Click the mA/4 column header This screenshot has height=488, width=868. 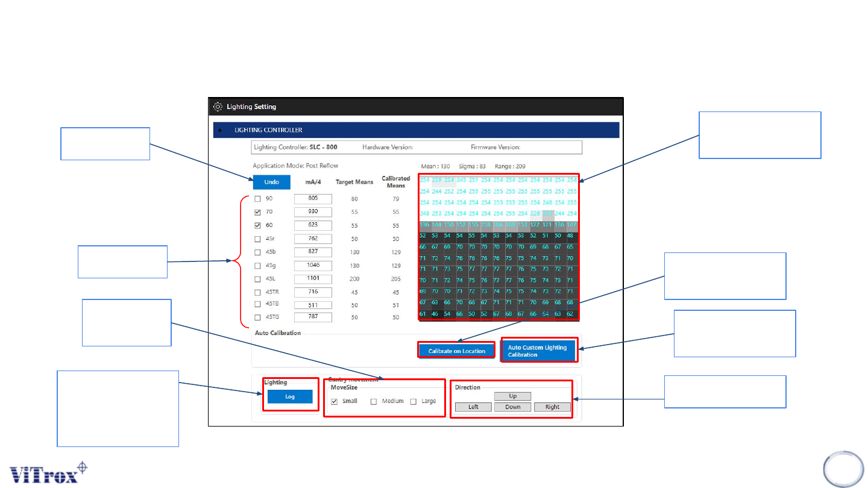tap(313, 182)
